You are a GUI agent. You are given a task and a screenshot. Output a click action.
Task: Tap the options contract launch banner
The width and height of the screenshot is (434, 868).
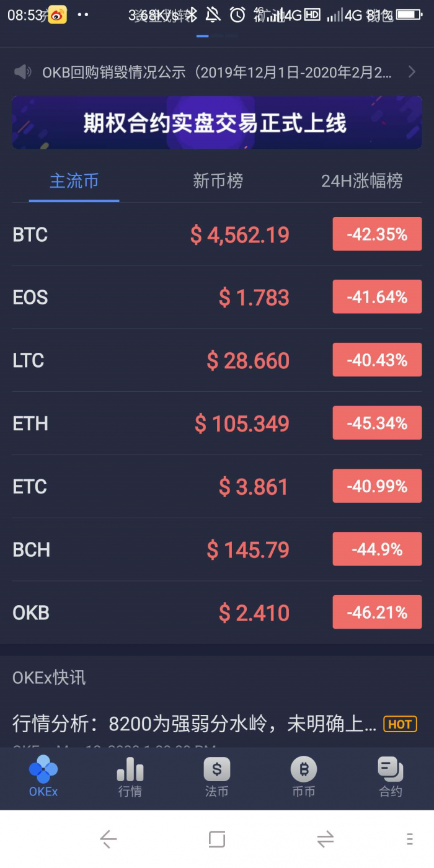click(x=216, y=122)
